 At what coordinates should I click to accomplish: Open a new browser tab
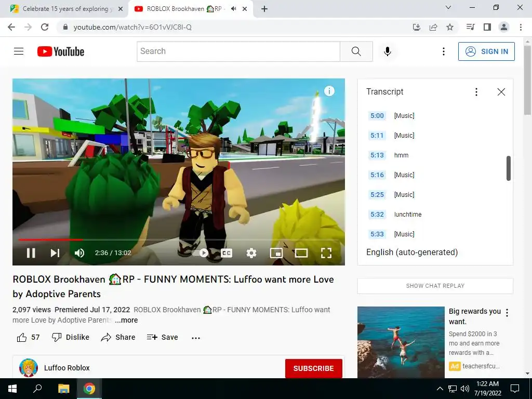pyautogui.click(x=264, y=9)
